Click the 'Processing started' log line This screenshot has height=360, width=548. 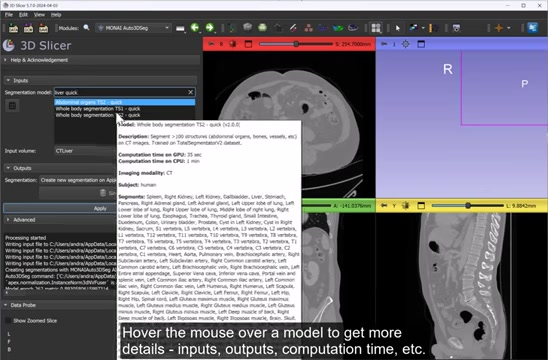[x=26, y=238]
